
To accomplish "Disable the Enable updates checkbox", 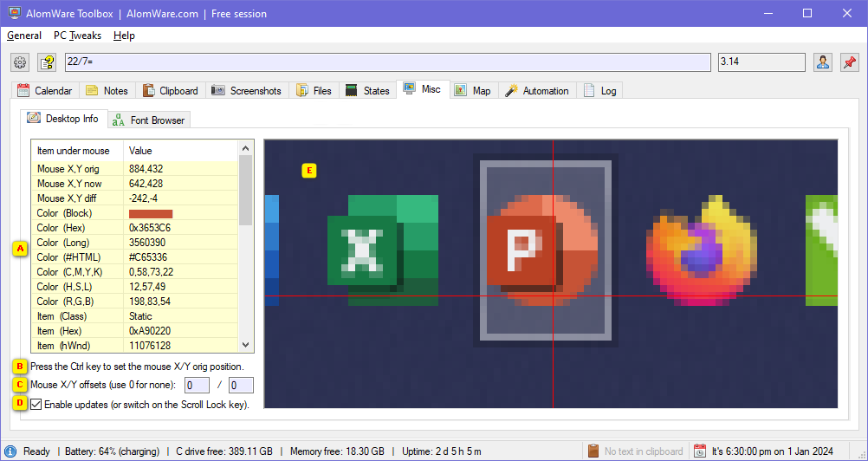I will click(36, 404).
